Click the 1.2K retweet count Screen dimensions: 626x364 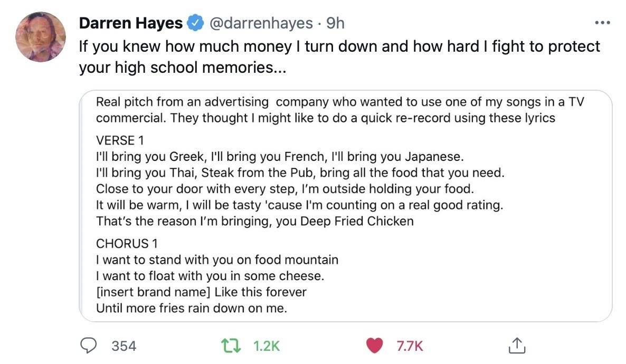[x=266, y=346]
